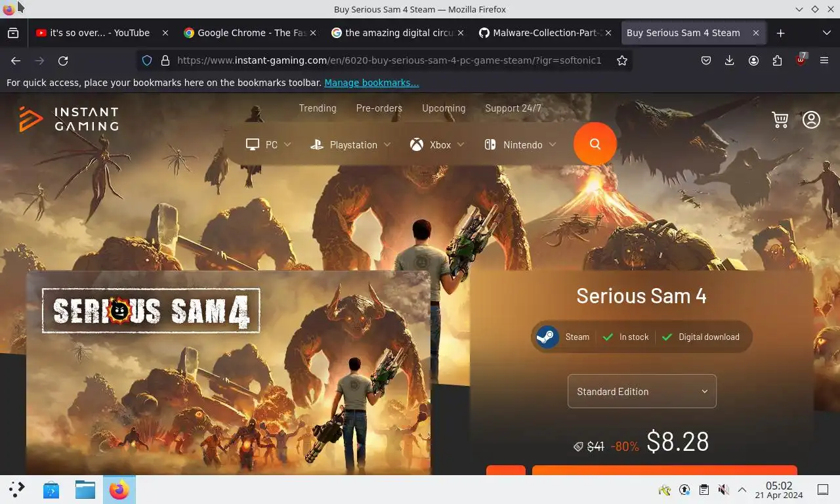Open the Pre-orders link
840x504 pixels.
point(379,108)
